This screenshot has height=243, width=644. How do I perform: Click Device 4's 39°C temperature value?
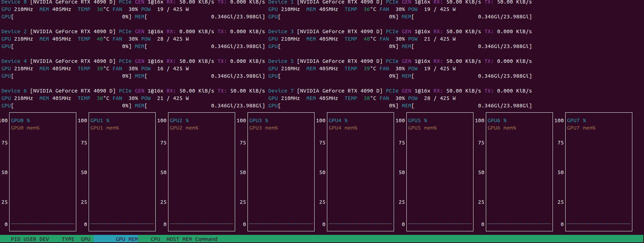103,69
